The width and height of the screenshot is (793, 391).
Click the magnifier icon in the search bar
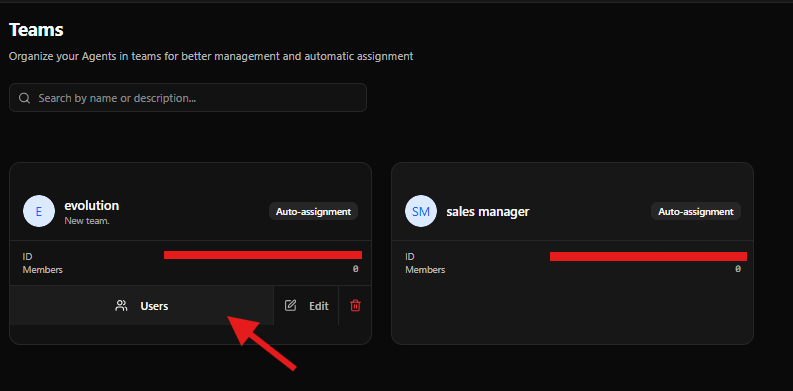coord(24,98)
